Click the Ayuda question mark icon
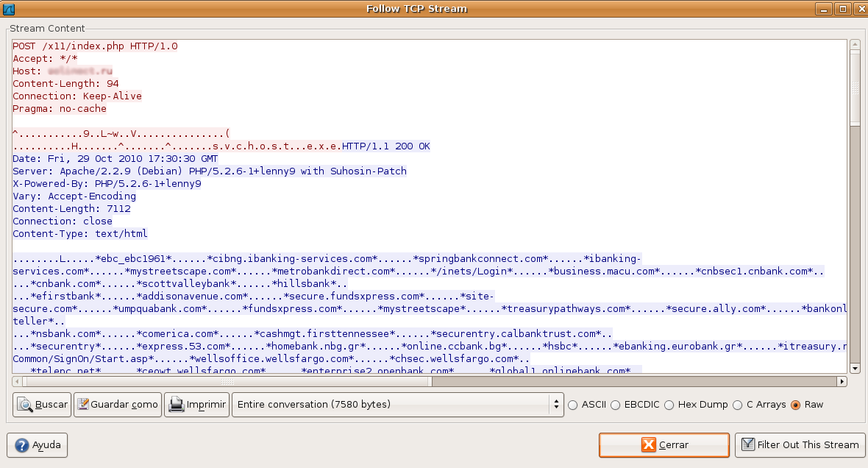This screenshot has width=868, height=468. click(x=21, y=445)
